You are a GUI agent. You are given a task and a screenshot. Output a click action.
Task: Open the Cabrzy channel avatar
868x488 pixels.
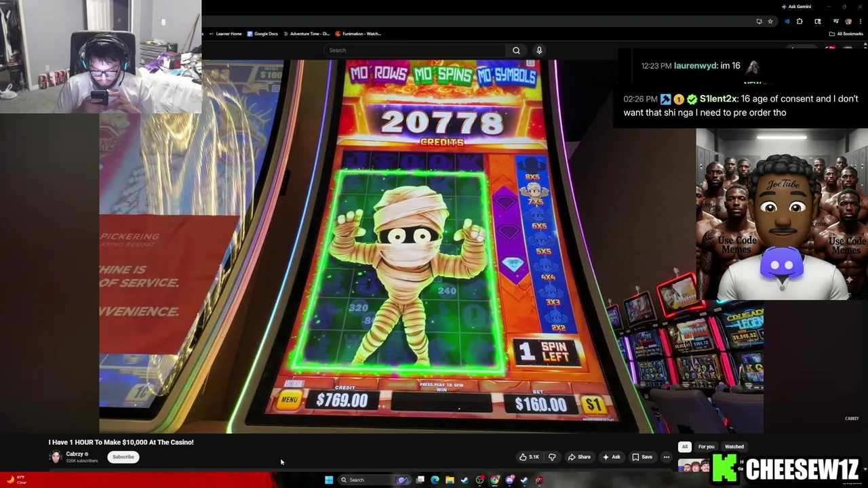click(56, 457)
